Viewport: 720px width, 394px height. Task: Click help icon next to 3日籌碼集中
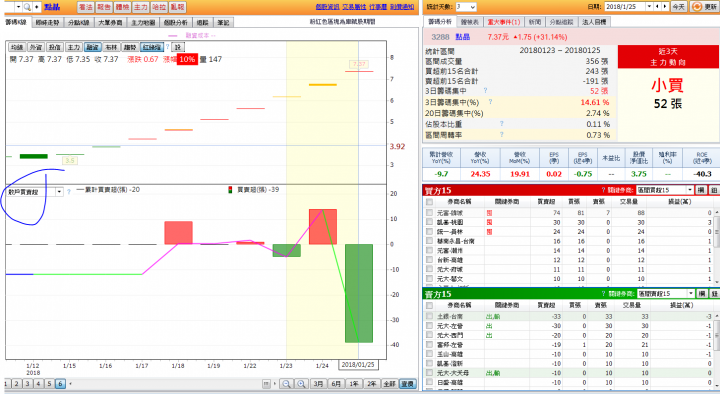point(485,90)
